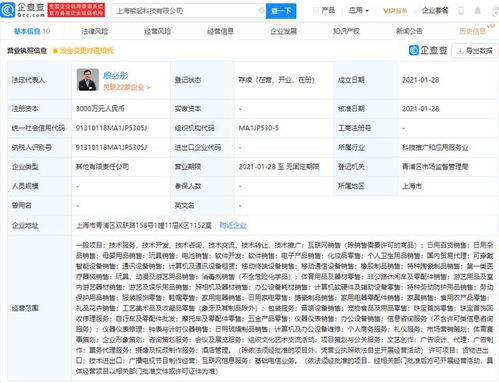Select organization code MA1JP530-5
This screenshot has width=499, height=383.
click(259, 128)
